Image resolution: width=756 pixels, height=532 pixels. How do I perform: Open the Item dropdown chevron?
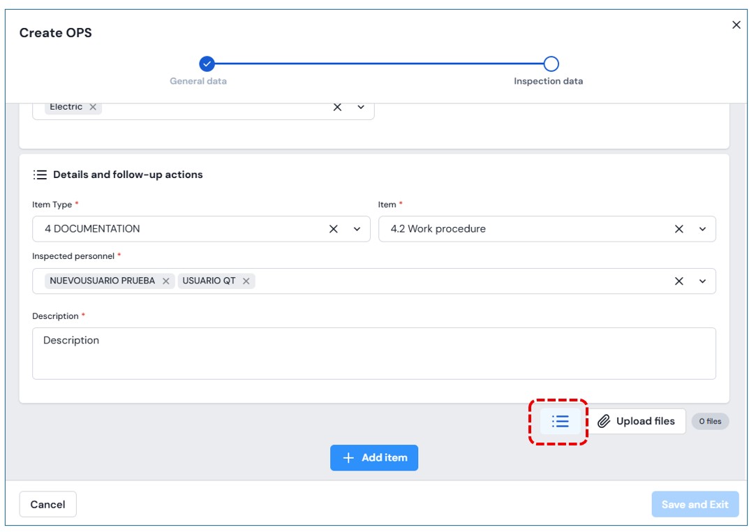point(702,229)
